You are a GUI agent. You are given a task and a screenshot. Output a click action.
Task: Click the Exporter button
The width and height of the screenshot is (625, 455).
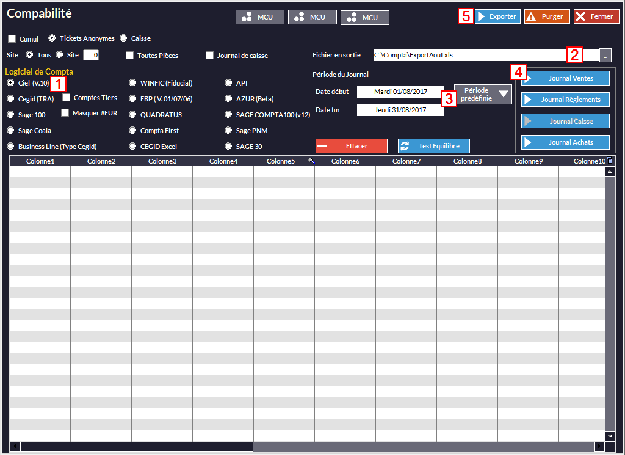(497, 17)
